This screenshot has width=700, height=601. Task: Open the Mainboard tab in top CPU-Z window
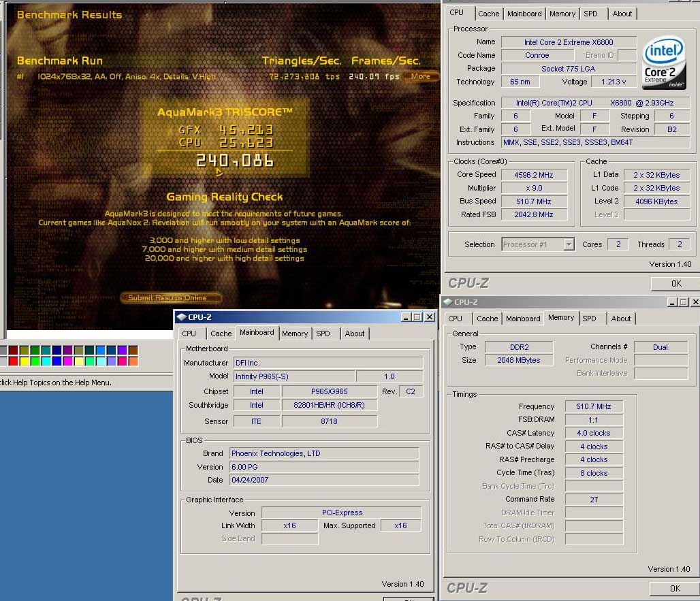tap(524, 14)
